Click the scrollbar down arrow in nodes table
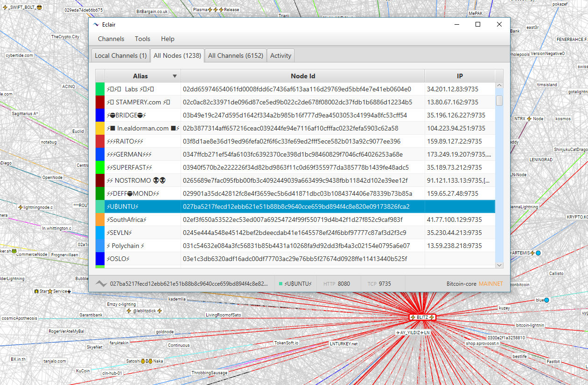Screen dimensions: 588x385 (x=499, y=265)
